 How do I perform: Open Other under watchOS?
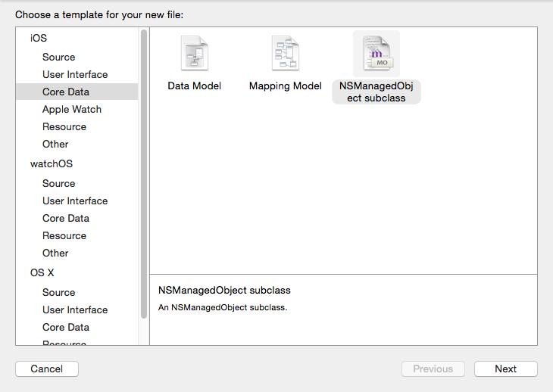click(x=55, y=254)
